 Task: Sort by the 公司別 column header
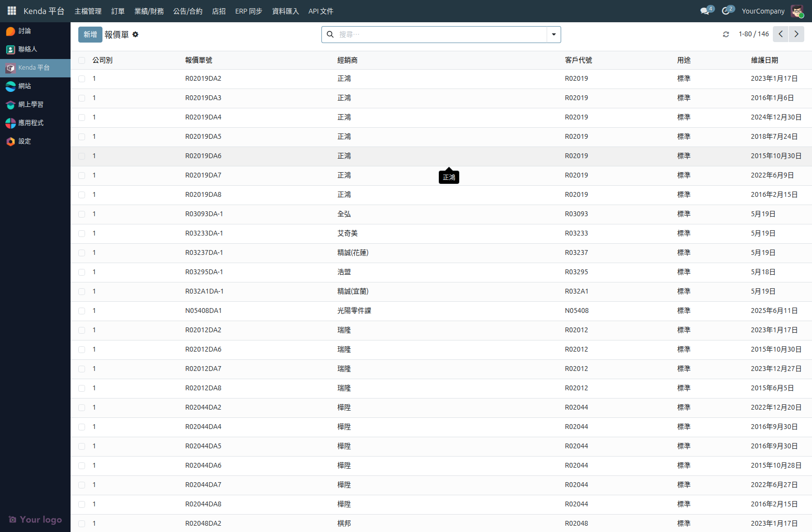[102, 60]
